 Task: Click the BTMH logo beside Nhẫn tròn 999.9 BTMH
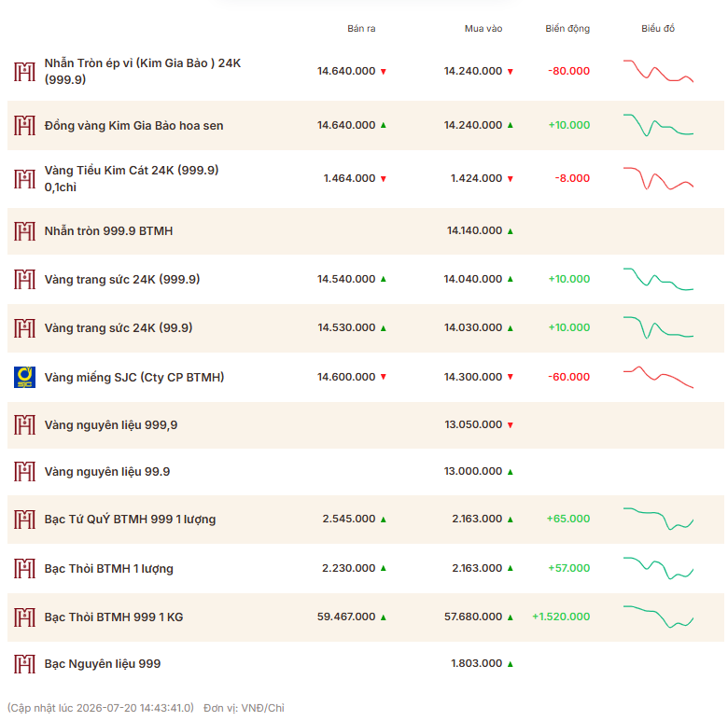coord(24,231)
